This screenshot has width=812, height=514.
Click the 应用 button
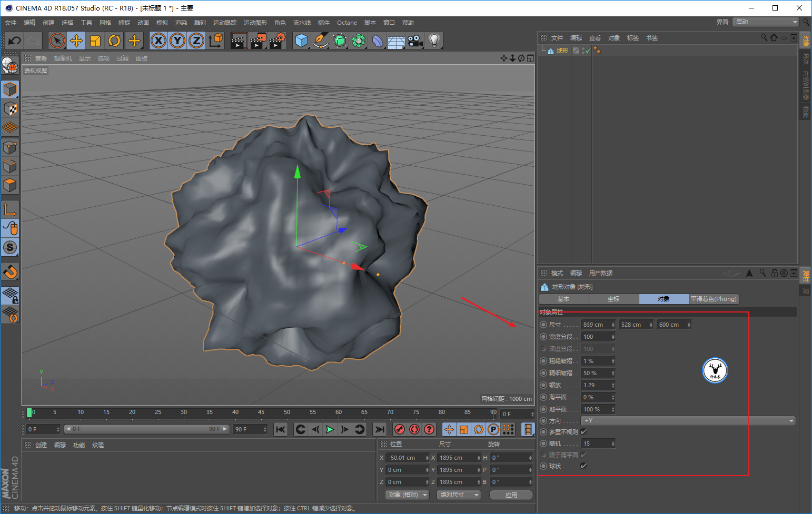pyautogui.click(x=511, y=495)
